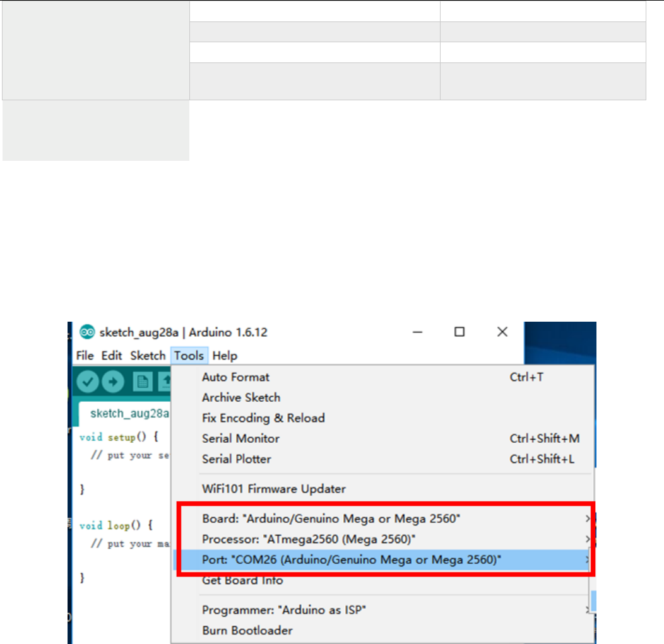Open Serial Monitor from the menu
The image size is (664, 644).
pyautogui.click(x=382, y=438)
